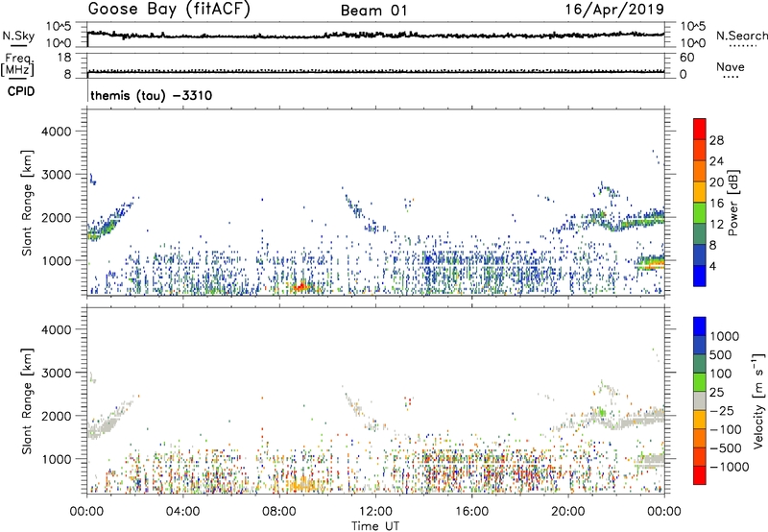Pick the red bottom segment of the Velocity colorbar
This screenshot has width=768, height=532.
[700, 475]
